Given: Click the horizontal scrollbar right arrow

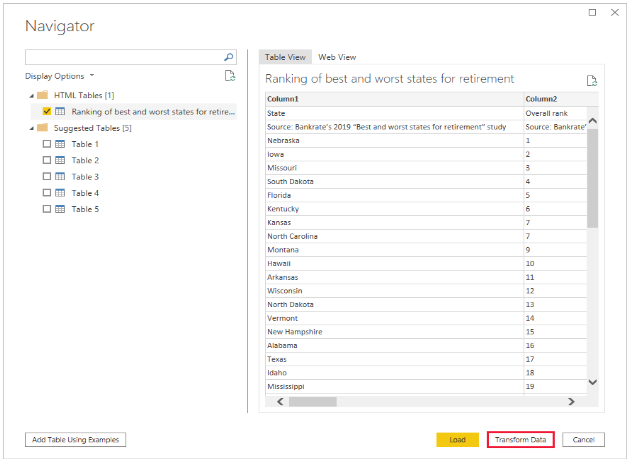Looking at the screenshot, I should pos(571,401).
